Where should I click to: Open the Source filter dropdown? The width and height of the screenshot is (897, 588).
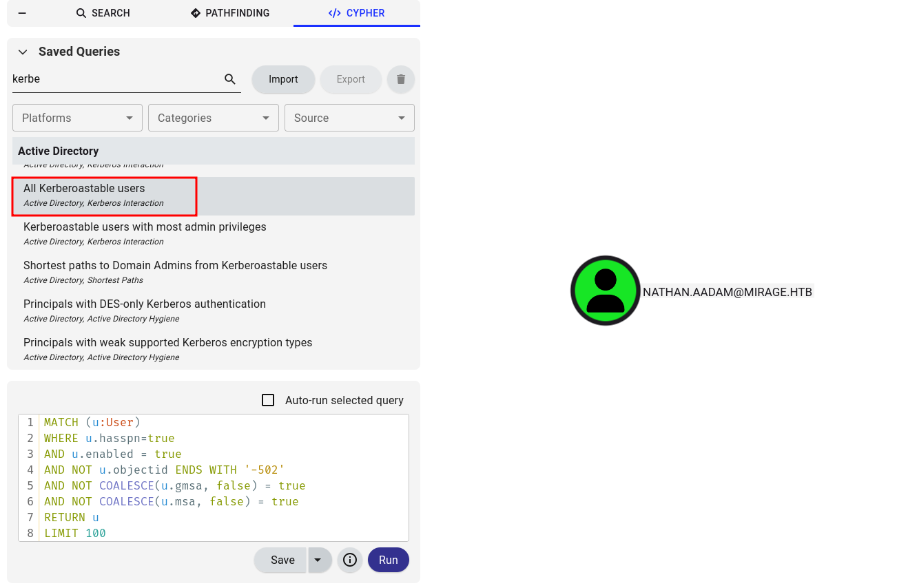349,118
